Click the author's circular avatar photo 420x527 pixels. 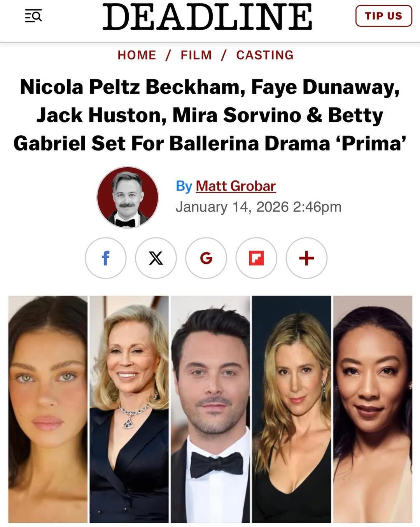(x=128, y=197)
